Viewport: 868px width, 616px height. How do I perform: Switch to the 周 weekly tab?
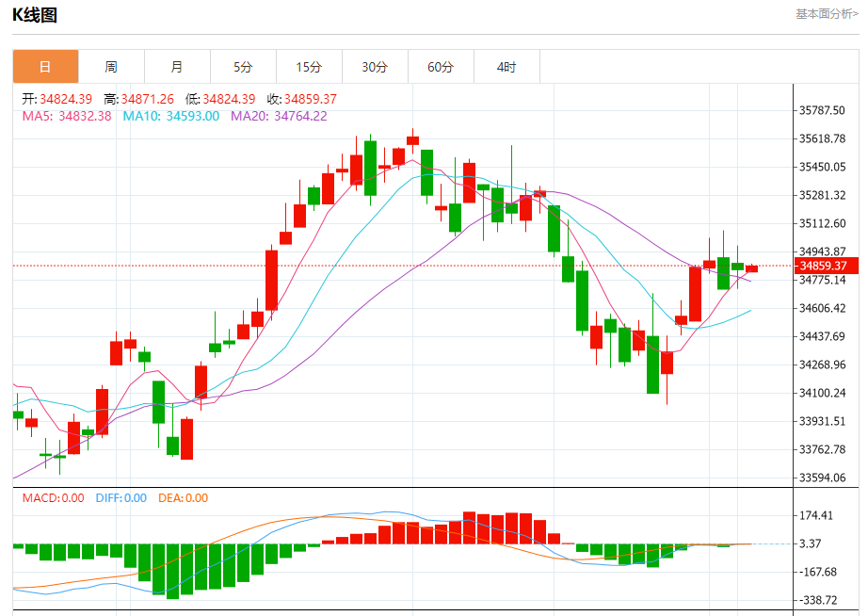[111, 67]
